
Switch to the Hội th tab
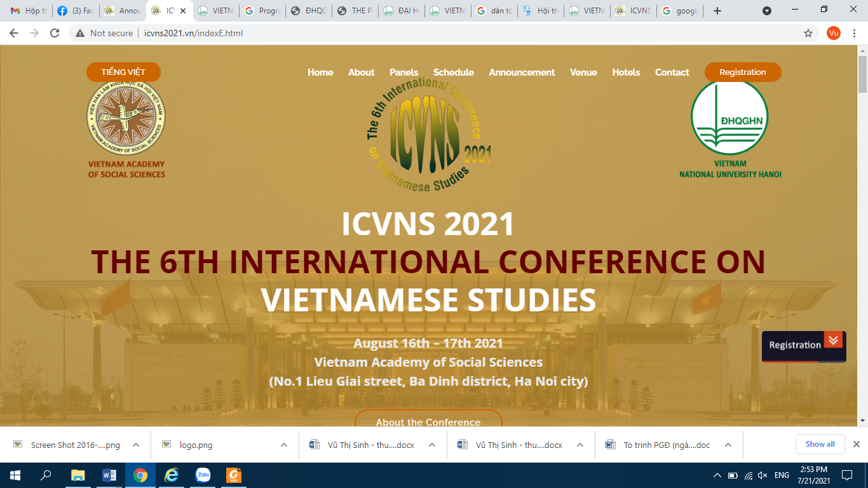[541, 11]
